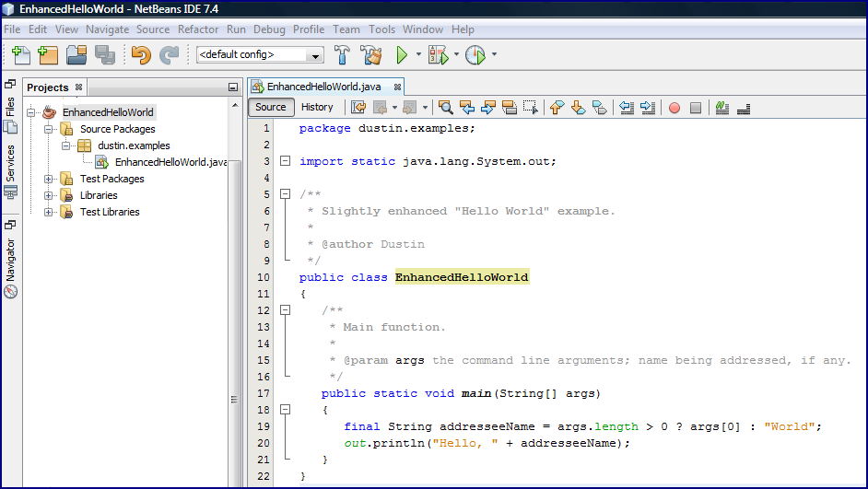Click Find Next Occurrence icon
This screenshot has height=489, width=868.
488,108
